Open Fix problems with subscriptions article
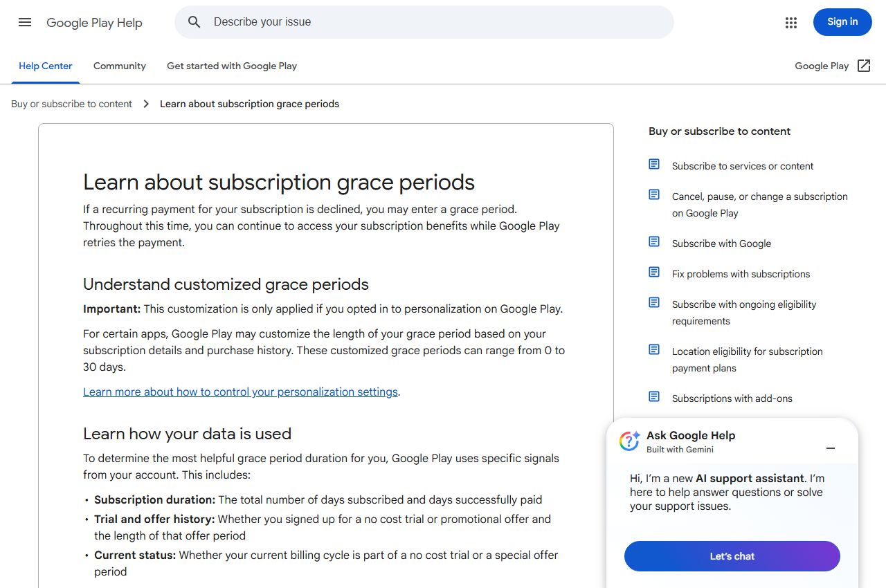 [741, 274]
